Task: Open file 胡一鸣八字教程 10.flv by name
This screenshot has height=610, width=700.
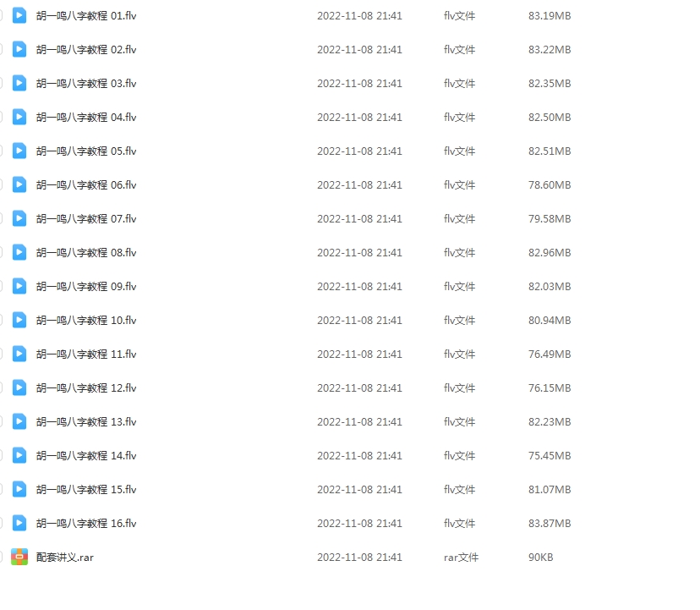Action: [86, 321]
